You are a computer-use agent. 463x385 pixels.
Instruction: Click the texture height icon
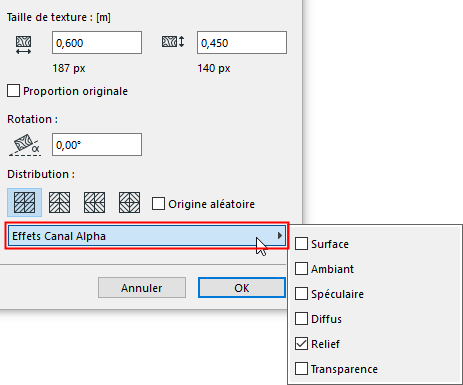173,42
